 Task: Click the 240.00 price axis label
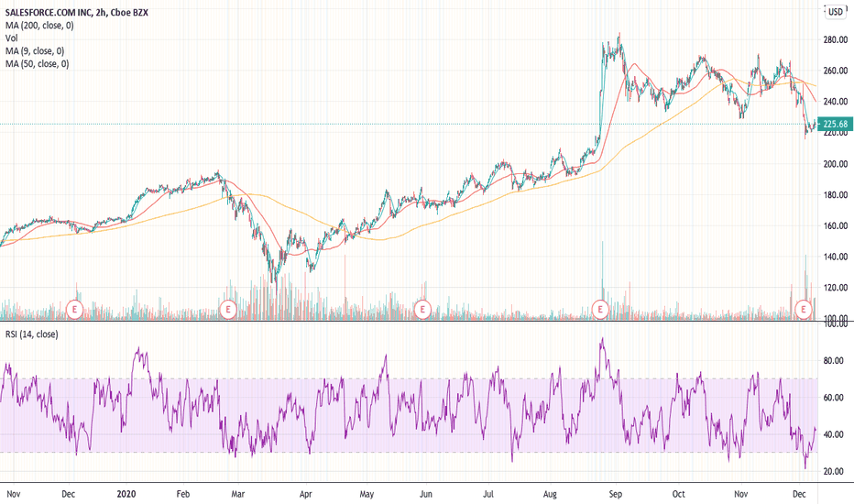pyautogui.click(x=836, y=102)
